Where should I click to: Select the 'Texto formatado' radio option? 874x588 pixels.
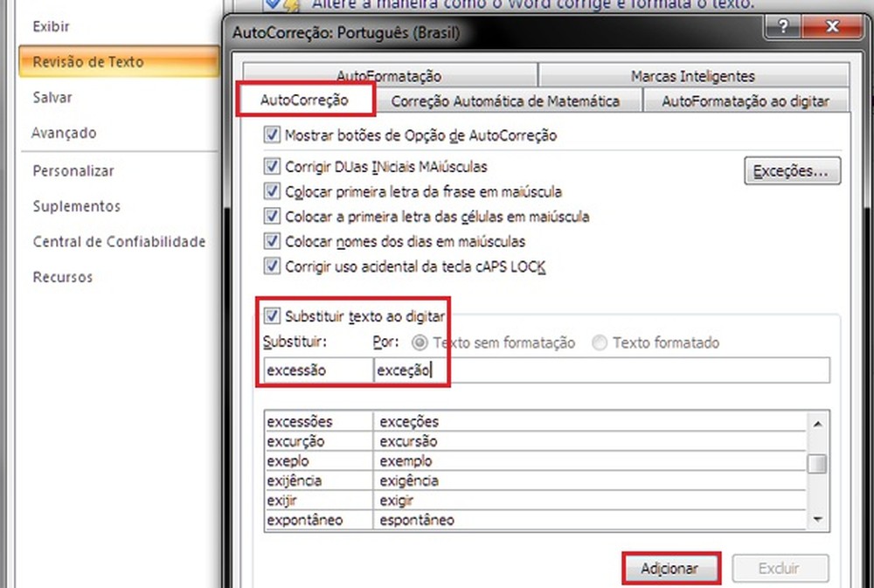point(600,342)
